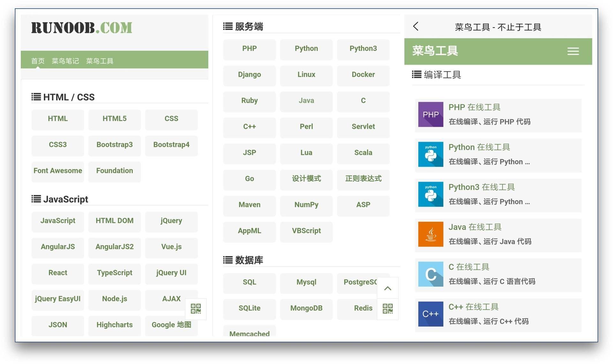Click the 正则表达式 button

pos(363,179)
